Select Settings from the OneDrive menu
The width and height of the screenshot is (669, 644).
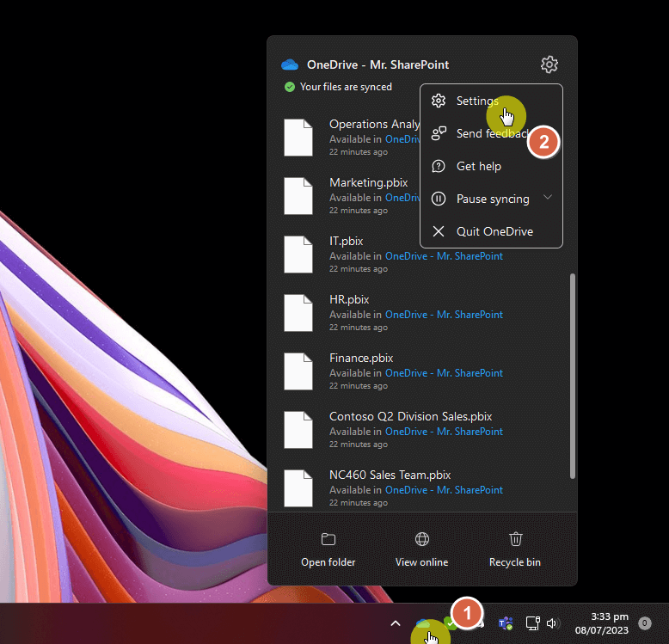pyautogui.click(x=491, y=101)
